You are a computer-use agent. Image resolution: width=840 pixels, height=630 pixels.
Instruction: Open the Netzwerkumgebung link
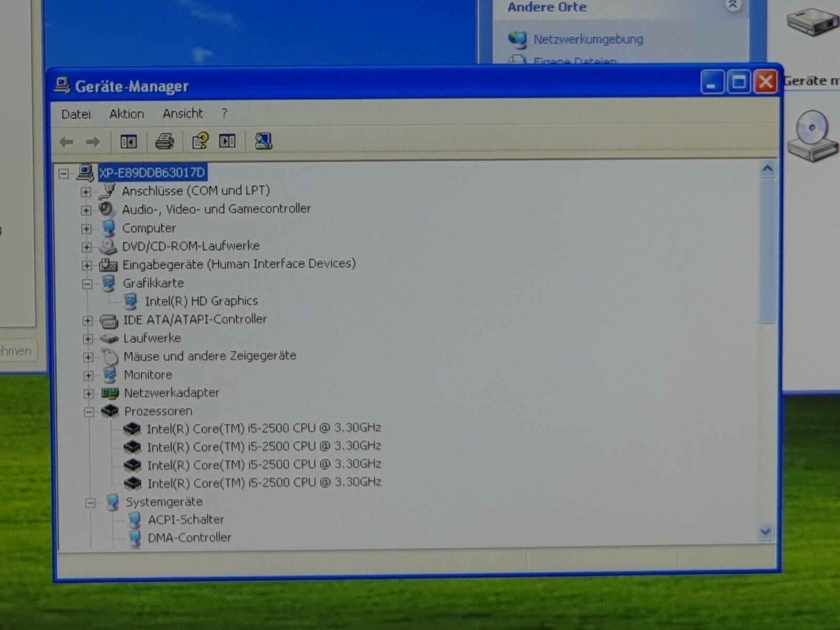click(x=587, y=39)
